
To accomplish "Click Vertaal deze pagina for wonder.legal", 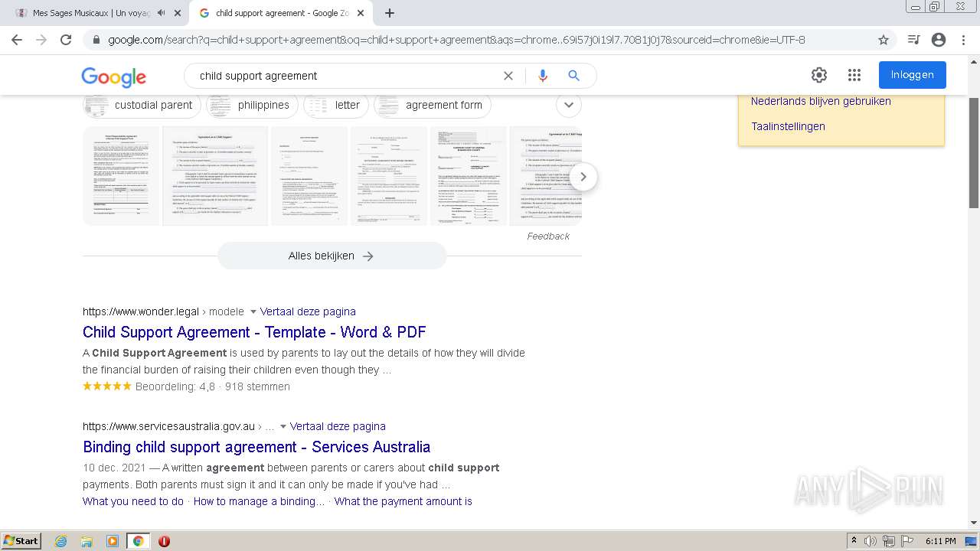I will 308,311.
